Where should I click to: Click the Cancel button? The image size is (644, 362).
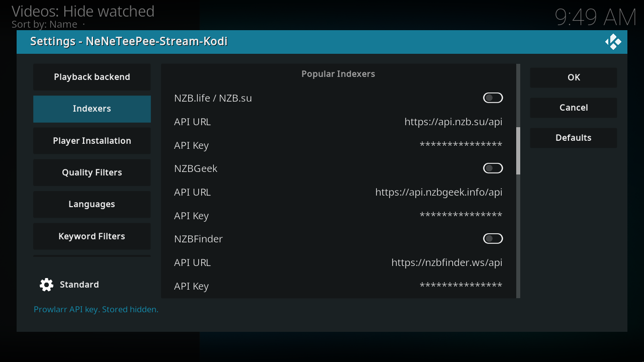click(574, 108)
